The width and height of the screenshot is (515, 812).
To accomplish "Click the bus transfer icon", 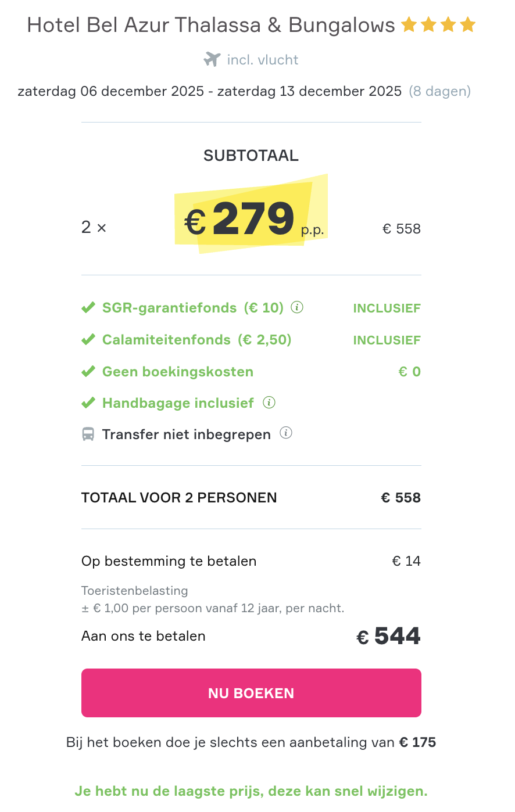I will click(88, 434).
